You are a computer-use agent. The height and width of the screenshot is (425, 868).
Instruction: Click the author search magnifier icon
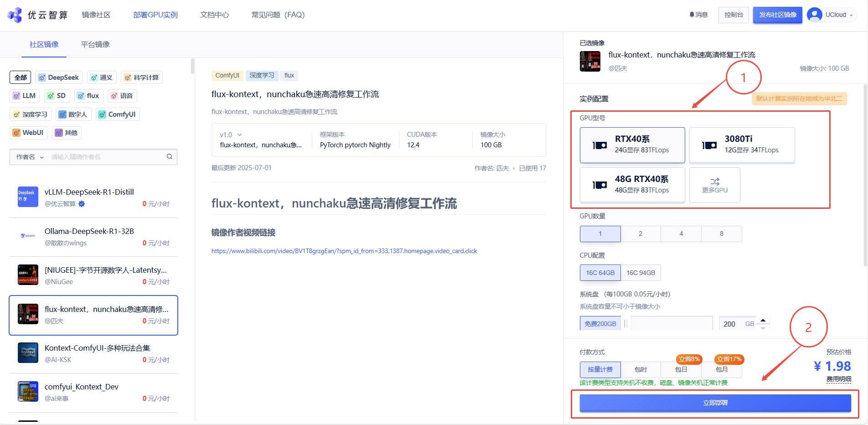coord(170,156)
